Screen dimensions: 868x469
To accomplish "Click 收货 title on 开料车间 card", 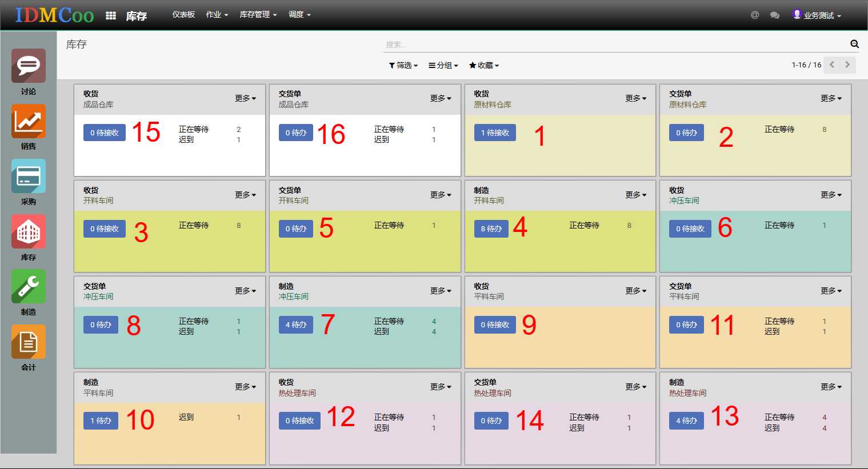I will (91, 190).
